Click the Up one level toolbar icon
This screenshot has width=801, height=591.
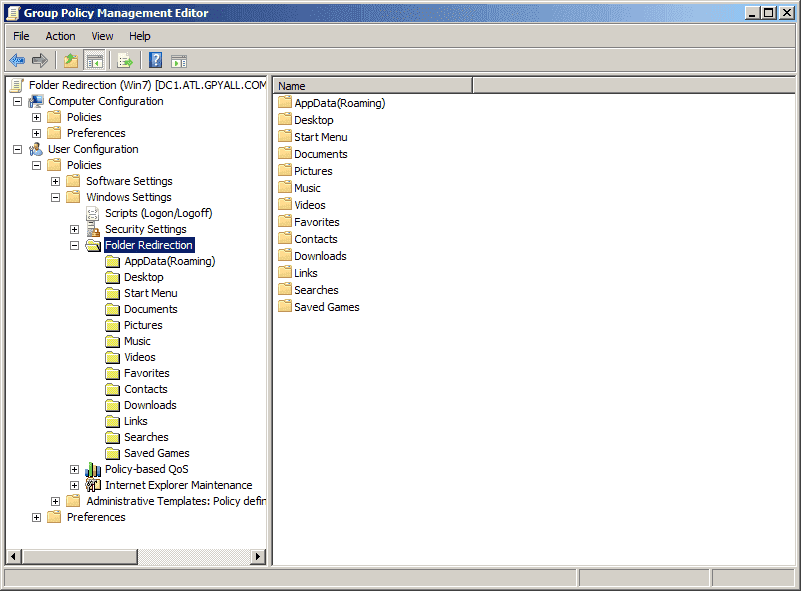tap(71, 61)
